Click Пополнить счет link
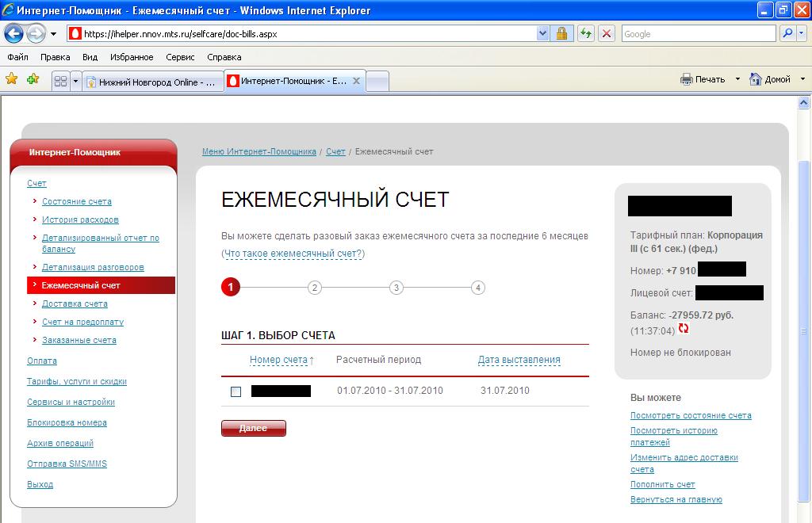Viewport: 812px width, 523px height. tap(662, 485)
